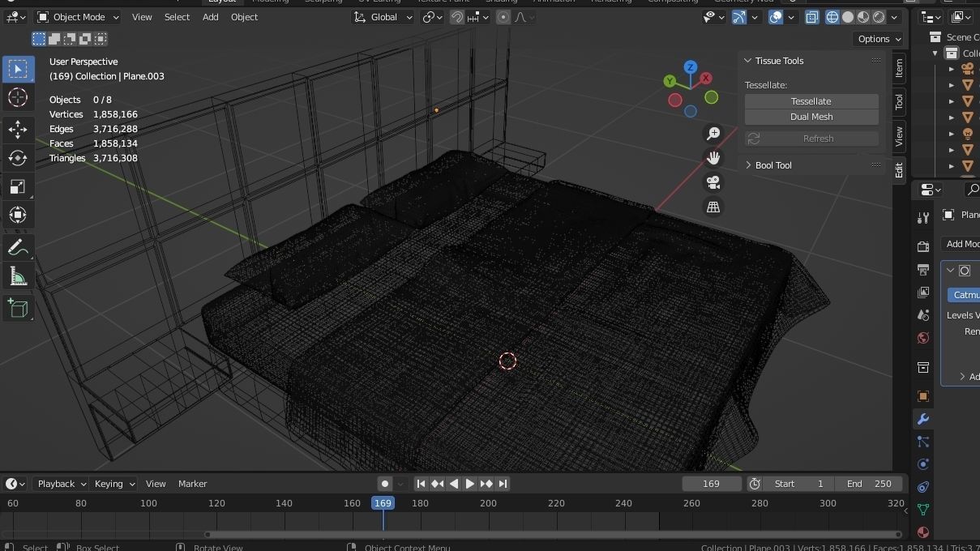Toggle X-ray mode button
The image size is (980, 551).
point(811,17)
